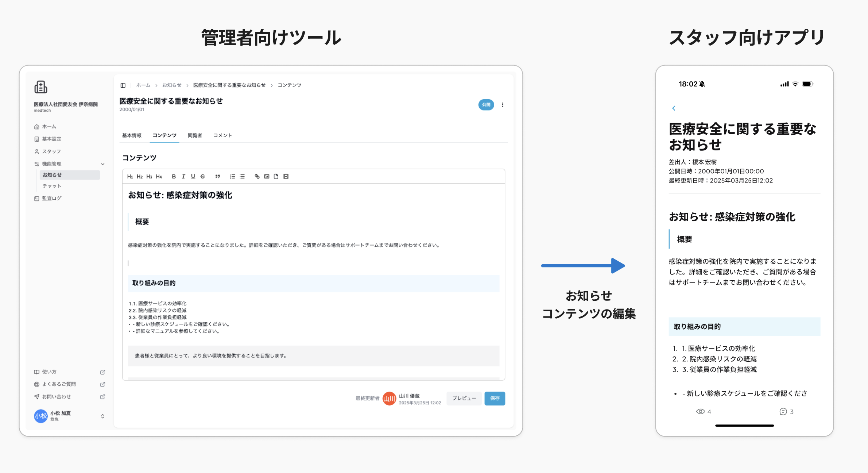Click external link icon beside お問い合わせ
This screenshot has height=473, width=868.
pos(102,397)
